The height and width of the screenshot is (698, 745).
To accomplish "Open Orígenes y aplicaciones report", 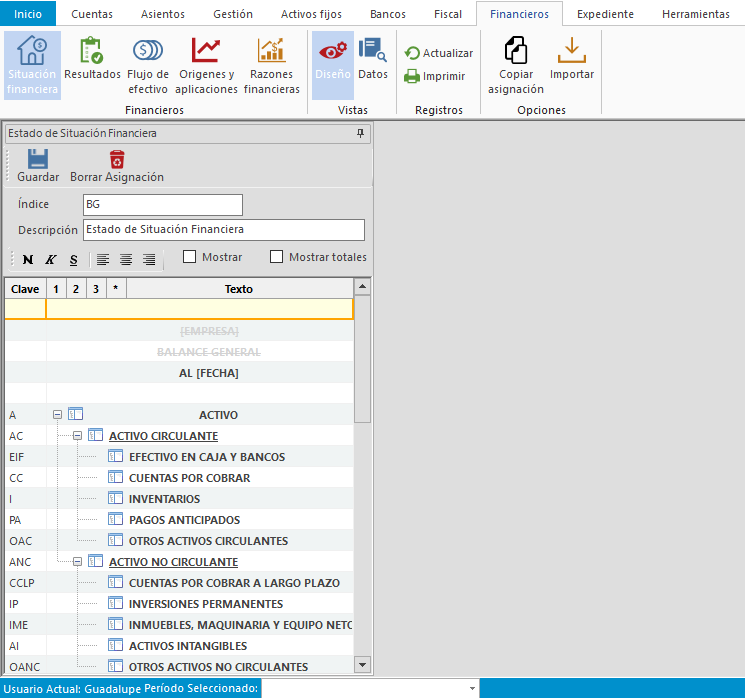I will 206,65.
